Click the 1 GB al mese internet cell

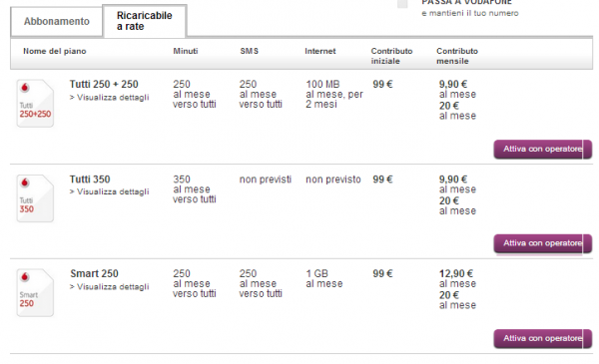[x=324, y=279]
